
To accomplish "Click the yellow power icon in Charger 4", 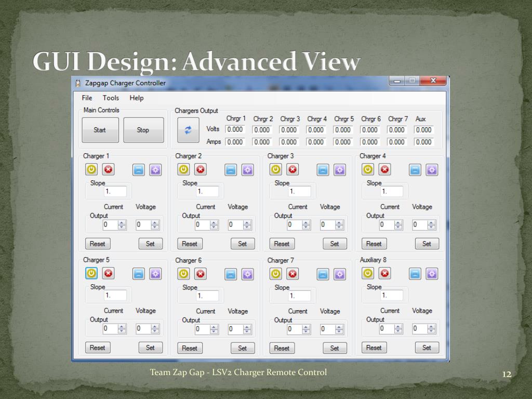I will click(x=368, y=169).
